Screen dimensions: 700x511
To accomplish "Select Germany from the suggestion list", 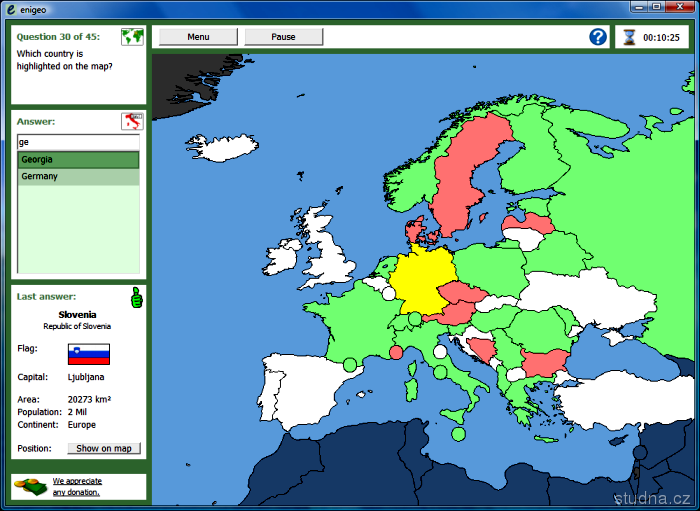I will click(78, 176).
